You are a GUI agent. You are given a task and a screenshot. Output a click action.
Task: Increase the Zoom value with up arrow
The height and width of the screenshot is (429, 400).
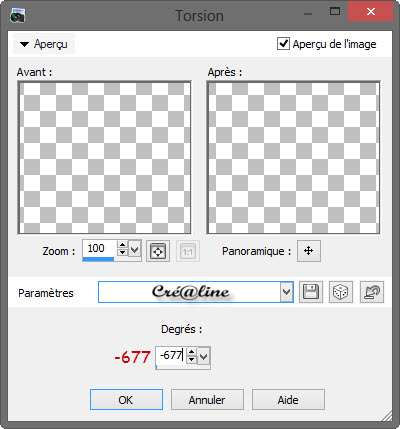click(123, 245)
